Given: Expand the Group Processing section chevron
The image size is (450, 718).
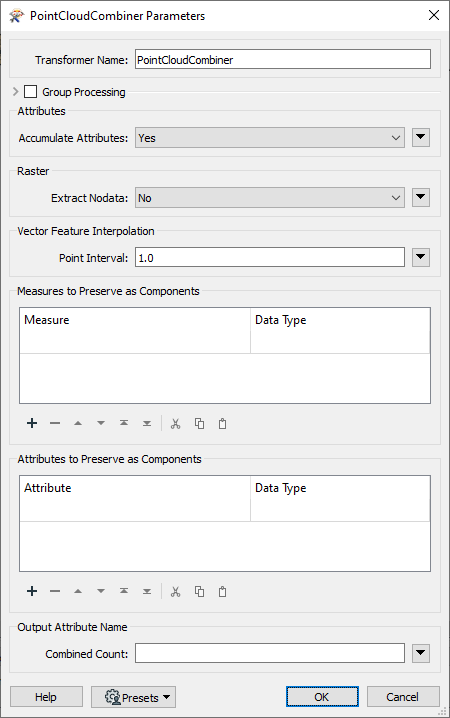Looking at the screenshot, I should 16,92.
